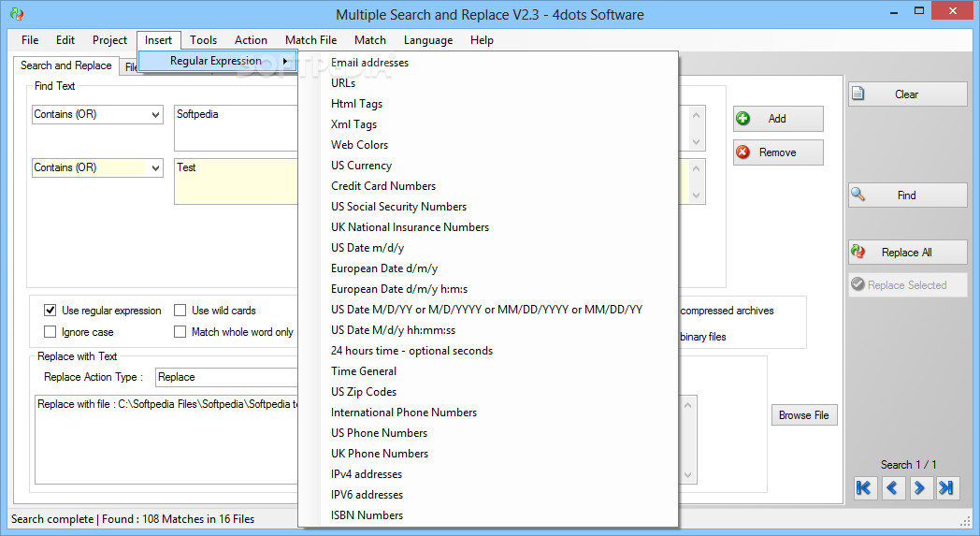This screenshot has height=536, width=980.
Task: Click the Clear document icon
Action: tap(858, 94)
